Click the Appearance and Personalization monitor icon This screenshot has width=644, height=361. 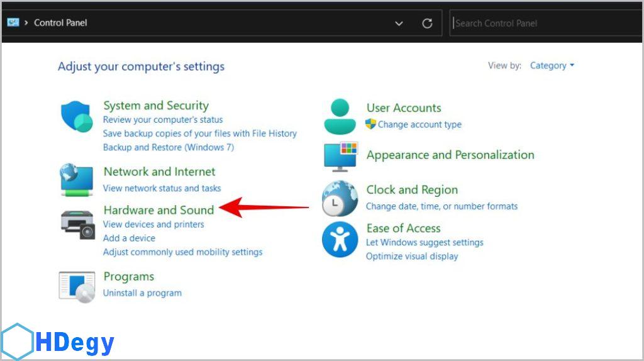[340, 156]
